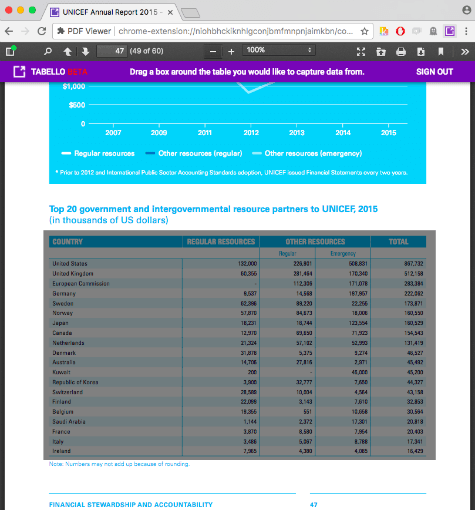The image size is (475, 510).
Task: Click the Norway row label
Action: pyautogui.click(x=62, y=313)
